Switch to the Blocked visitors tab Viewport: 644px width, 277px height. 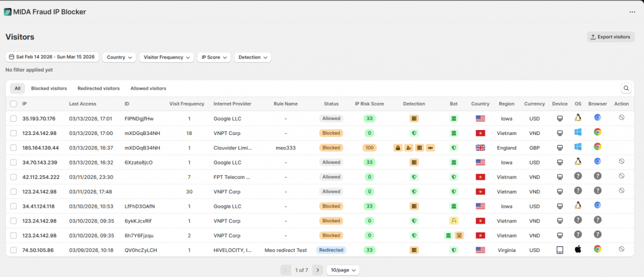point(49,89)
